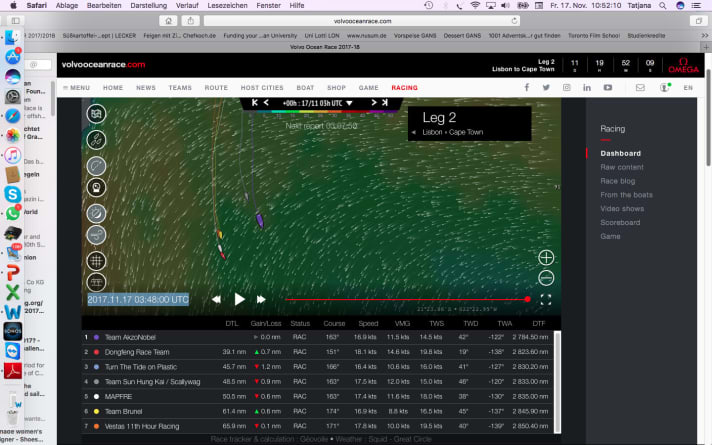Open WhatsApp from the Dock

[x=13, y=213]
